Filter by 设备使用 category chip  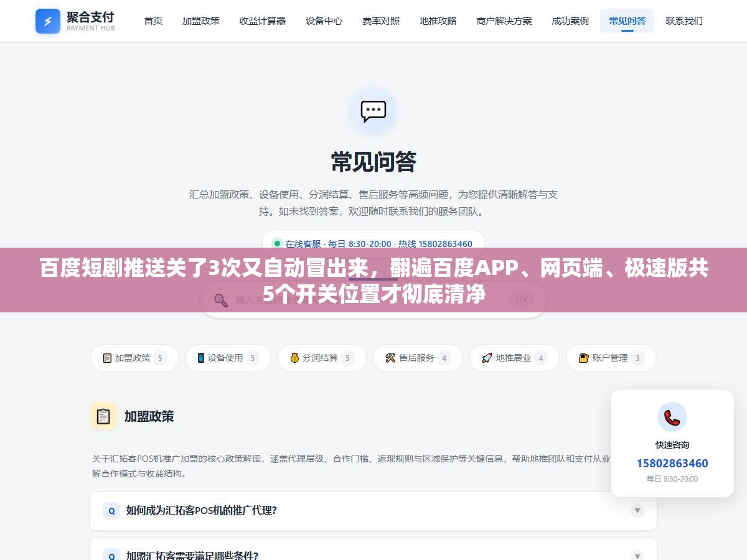click(228, 358)
